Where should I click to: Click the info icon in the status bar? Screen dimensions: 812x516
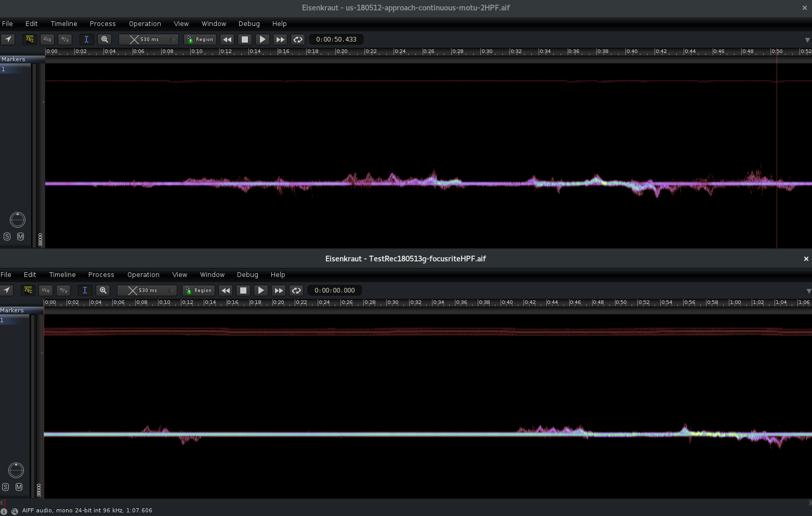(4, 511)
